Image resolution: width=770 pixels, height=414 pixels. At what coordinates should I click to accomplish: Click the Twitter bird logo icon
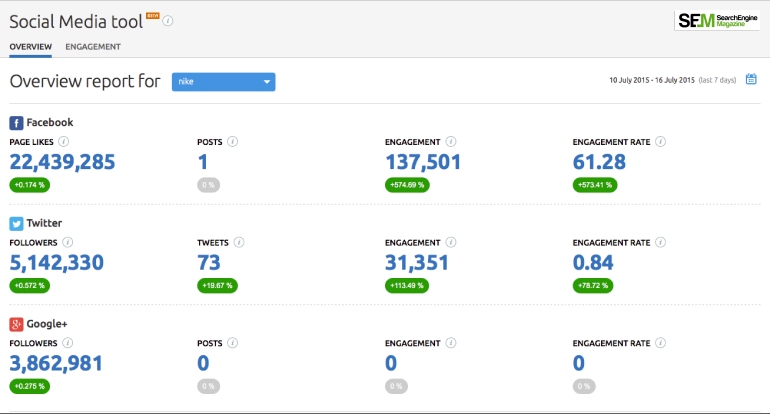pyautogui.click(x=16, y=223)
